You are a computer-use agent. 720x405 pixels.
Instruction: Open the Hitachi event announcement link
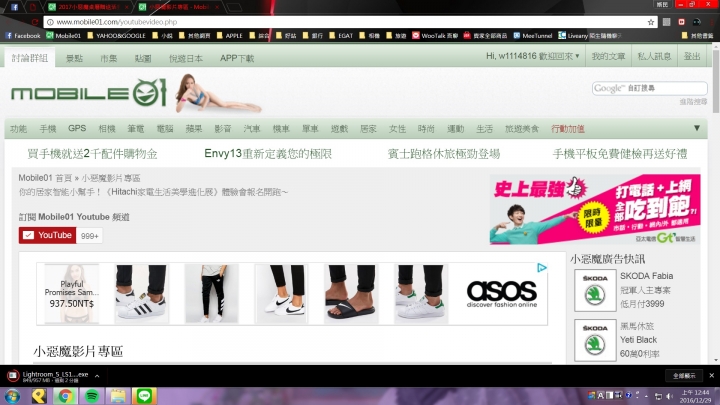(x=153, y=192)
